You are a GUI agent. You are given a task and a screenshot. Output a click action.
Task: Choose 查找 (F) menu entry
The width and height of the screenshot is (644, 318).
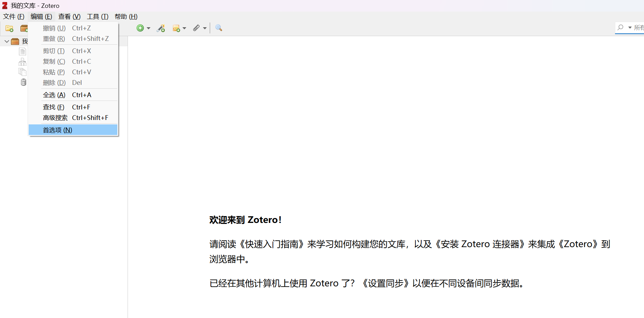(73, 107)
